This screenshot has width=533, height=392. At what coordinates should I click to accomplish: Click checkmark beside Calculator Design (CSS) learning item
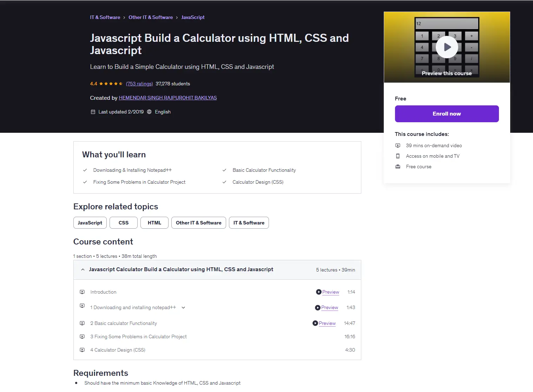tap(224, 182)
